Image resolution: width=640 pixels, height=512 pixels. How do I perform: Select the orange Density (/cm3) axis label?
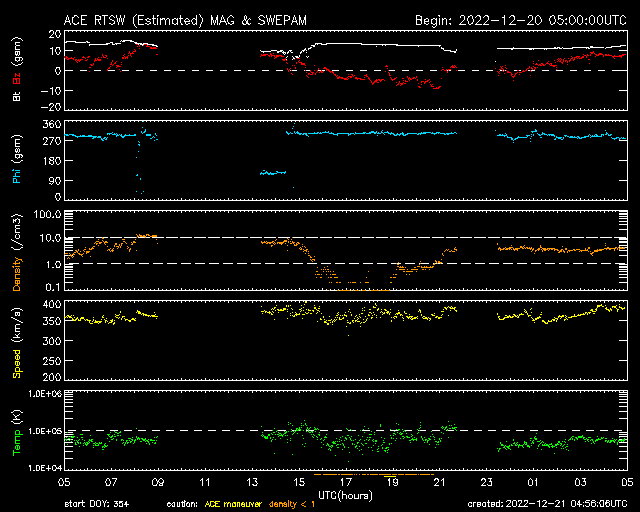pos(17,250)
